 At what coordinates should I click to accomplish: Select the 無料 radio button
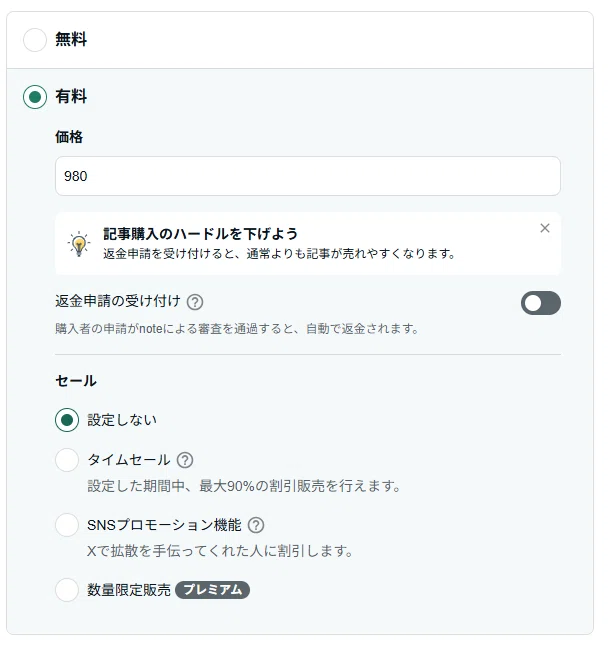[35, 40]
